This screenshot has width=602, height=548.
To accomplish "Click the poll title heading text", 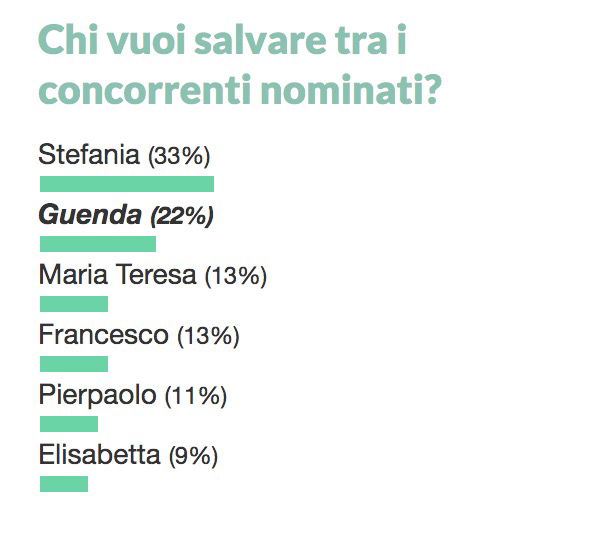I will tap(240, 64).
